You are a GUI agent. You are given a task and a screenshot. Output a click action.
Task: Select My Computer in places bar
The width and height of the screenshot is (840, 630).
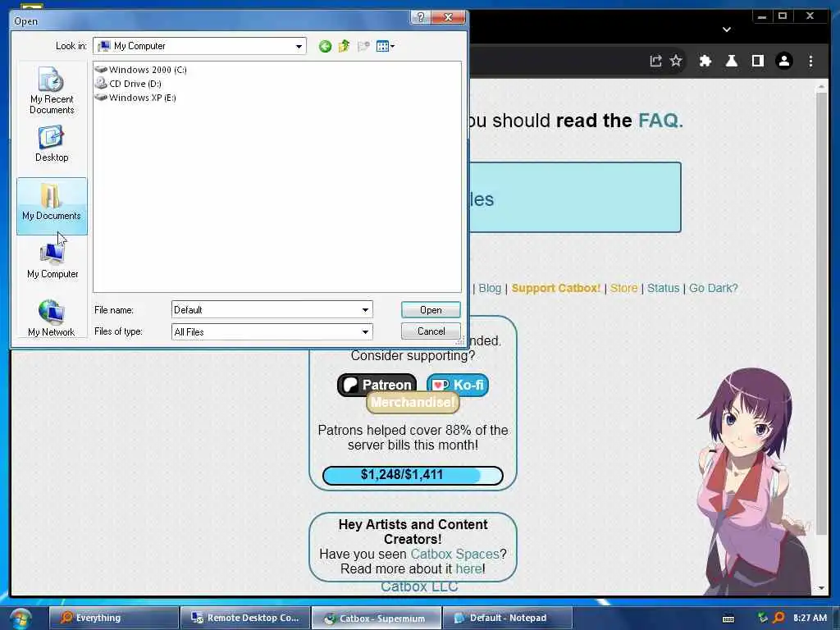point(52,262)
